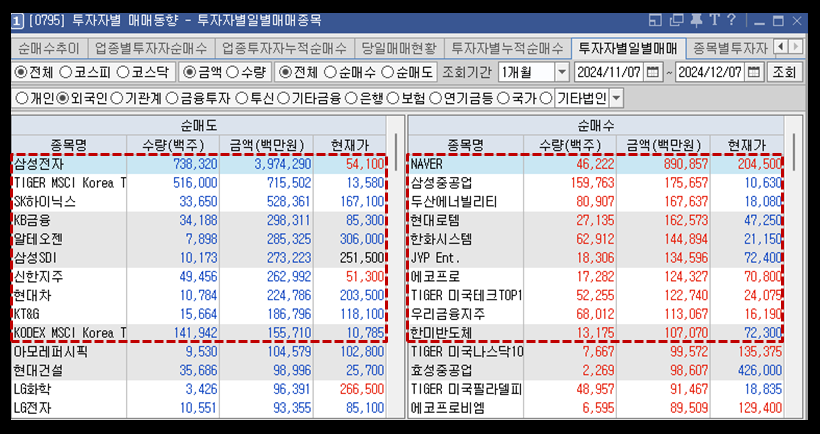Sort 순매도 table by 수량(백주) header
The height and width of the screenshot is (434, 820).
(173, 145)
